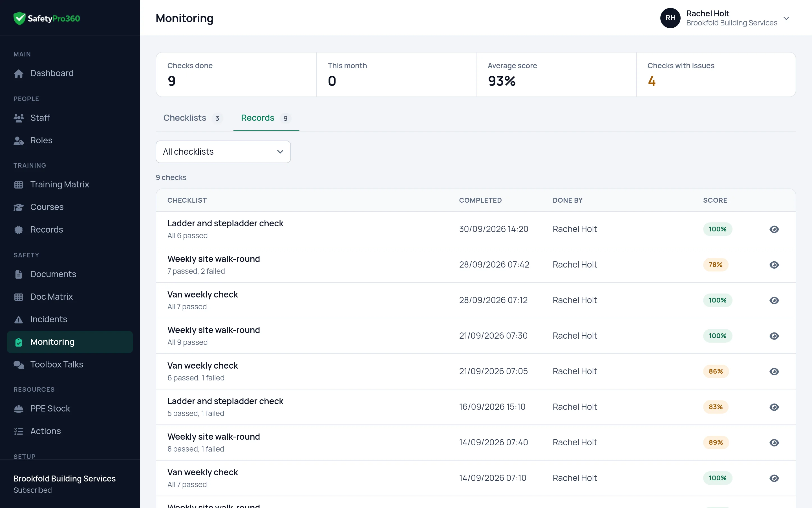Open the Courses page link
The height and width of the screenshot is (508, 812).
pos(70,207)
